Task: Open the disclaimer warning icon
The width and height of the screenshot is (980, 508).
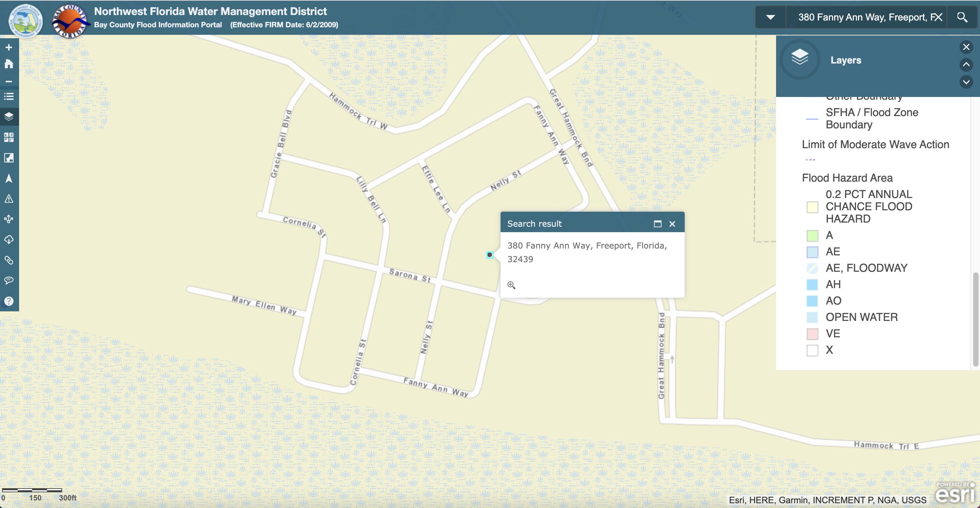Action: 9,198
